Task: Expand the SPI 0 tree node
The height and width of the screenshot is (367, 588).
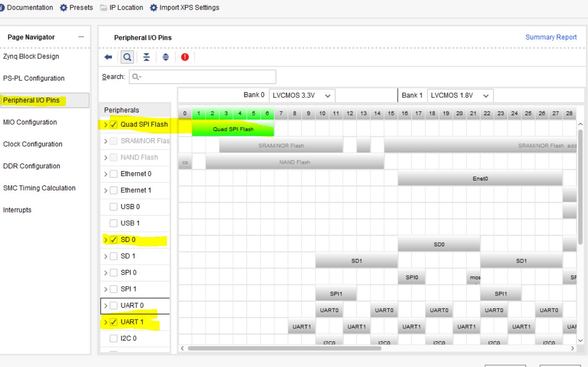Action: click(105, 273)
